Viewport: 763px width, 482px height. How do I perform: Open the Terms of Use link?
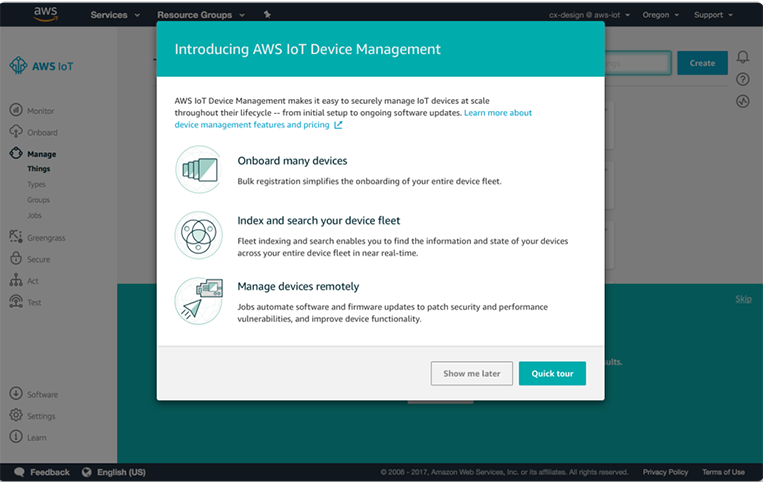click(x=723, y=472)
